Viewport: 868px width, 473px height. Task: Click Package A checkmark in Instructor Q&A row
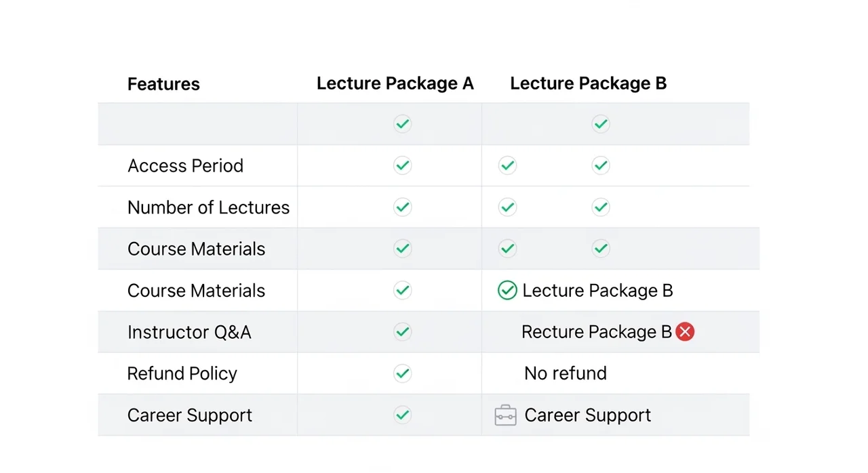coord(403,332)
